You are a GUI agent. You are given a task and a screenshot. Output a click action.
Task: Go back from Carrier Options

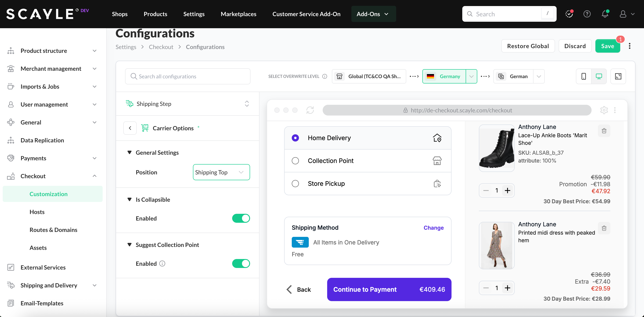tap(130, 128)
